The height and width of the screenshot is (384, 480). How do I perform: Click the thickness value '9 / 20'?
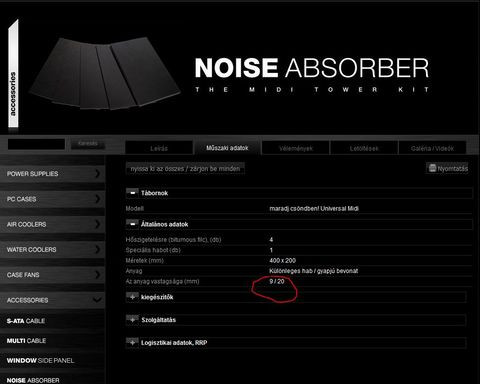277,281
